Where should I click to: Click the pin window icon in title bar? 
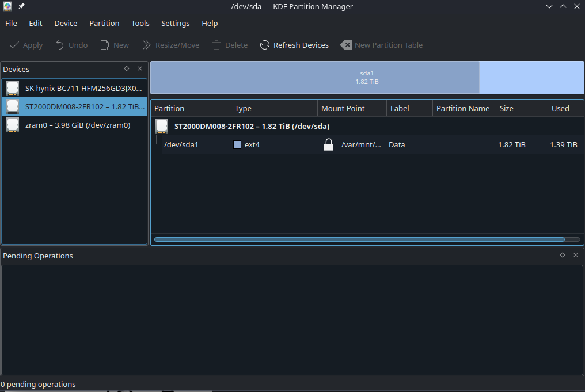(x=21, y=6)
